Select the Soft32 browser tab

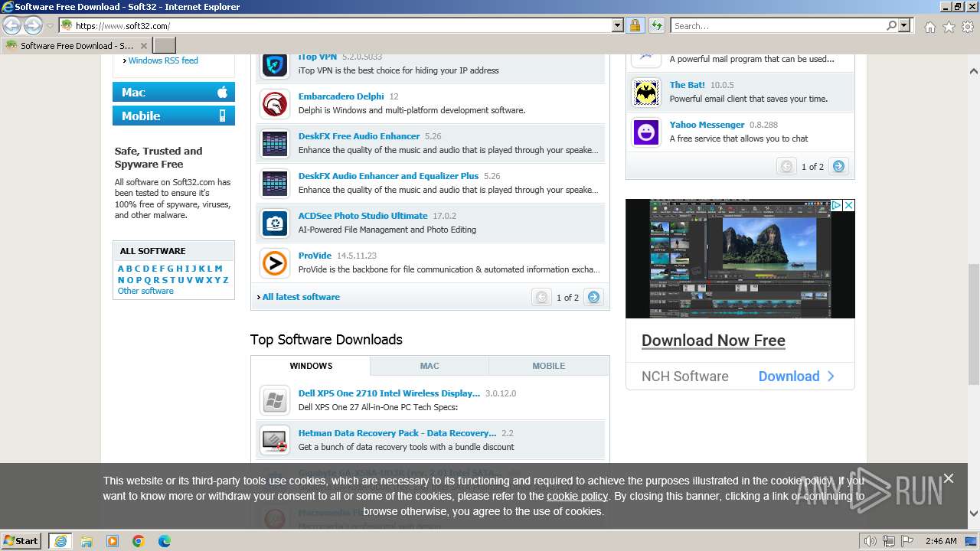[77, 45]
